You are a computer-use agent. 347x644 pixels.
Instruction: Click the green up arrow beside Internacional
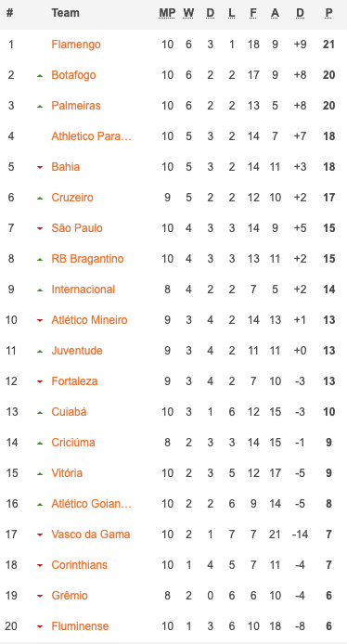point(40,290)
